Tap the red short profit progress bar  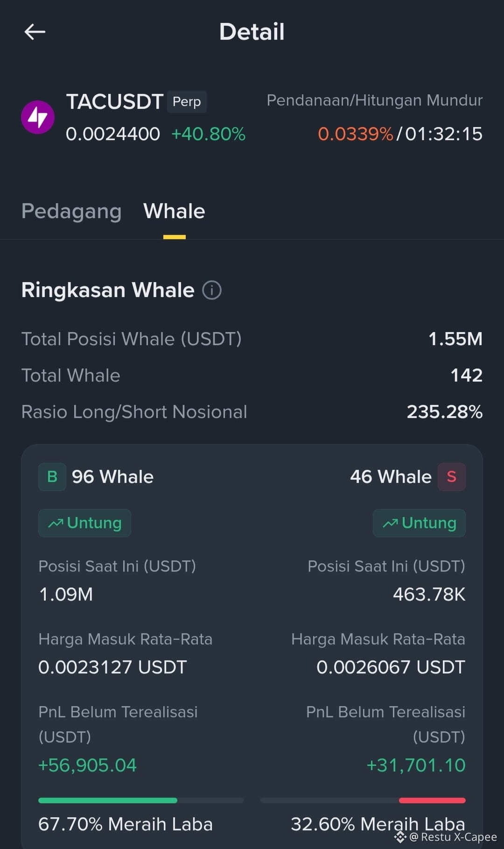(432, 800)
